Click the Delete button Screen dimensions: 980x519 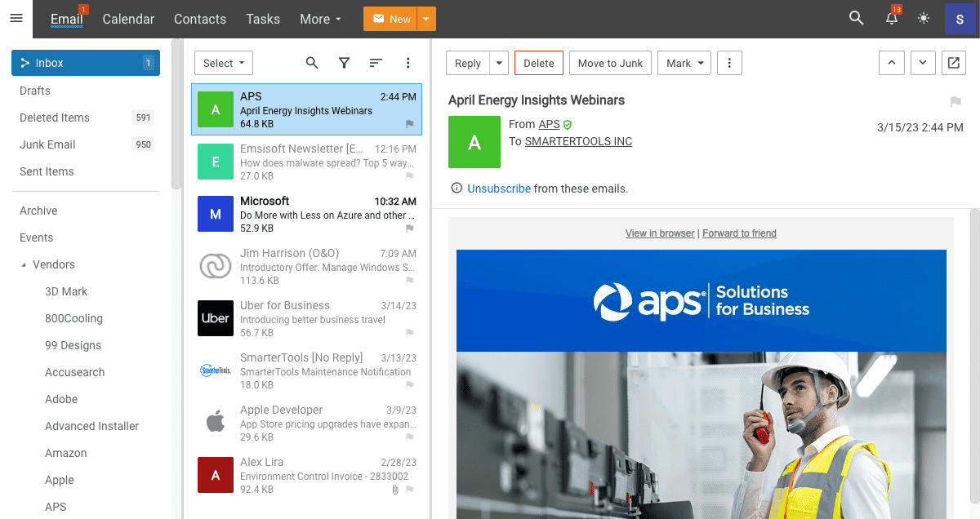(538, 63)
